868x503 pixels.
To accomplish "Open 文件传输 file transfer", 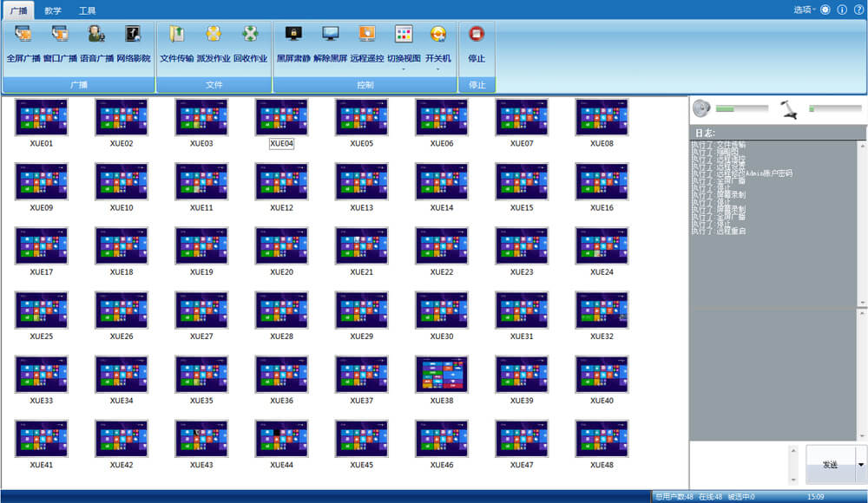I will point(176,42).
